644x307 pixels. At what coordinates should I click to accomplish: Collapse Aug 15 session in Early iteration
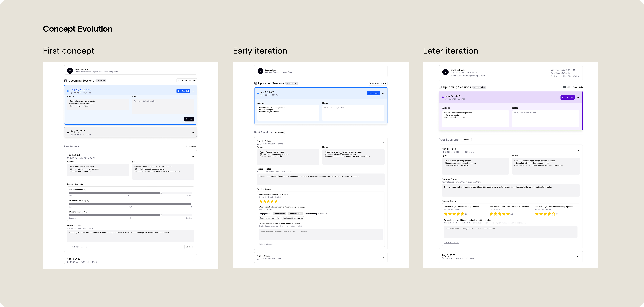point(383,143)
